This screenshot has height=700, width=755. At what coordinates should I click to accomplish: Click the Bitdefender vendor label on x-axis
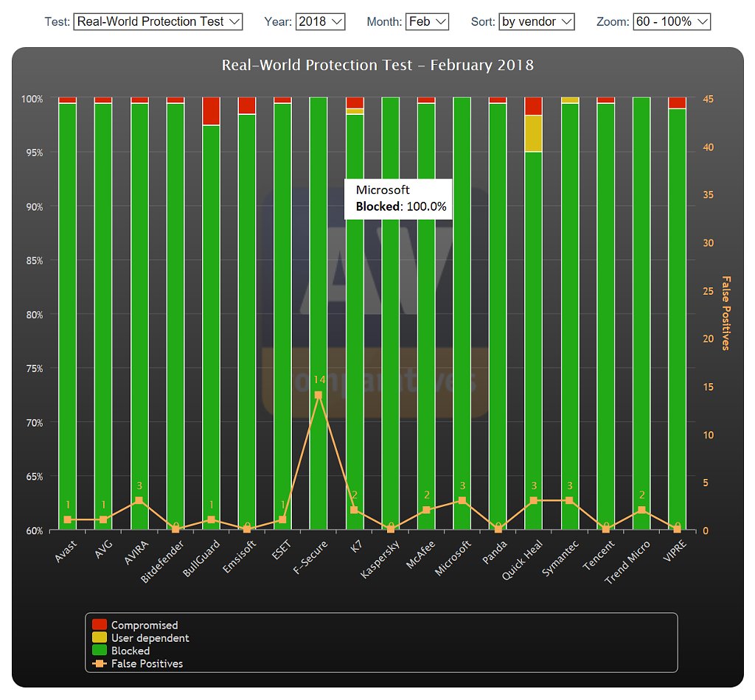162,561
